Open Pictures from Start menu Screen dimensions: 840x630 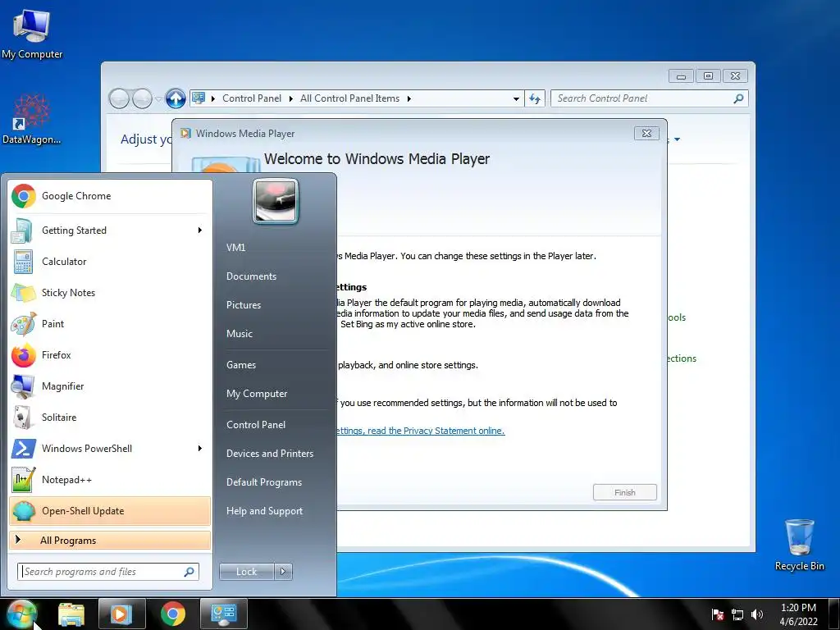244,305
